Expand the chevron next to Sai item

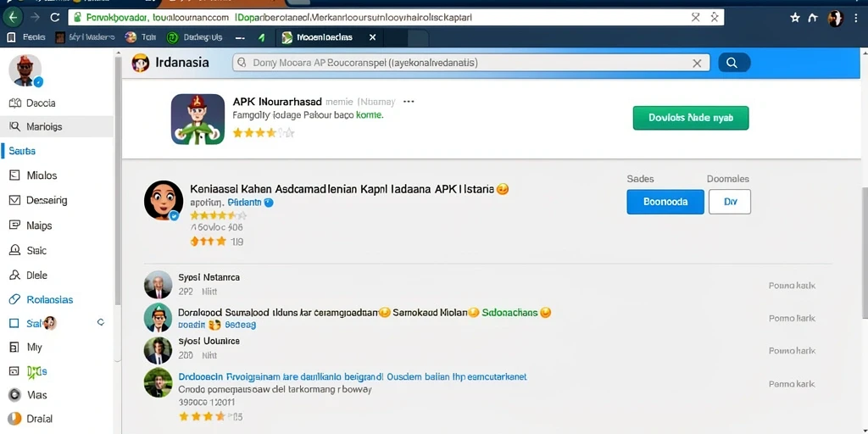point(101,322)
